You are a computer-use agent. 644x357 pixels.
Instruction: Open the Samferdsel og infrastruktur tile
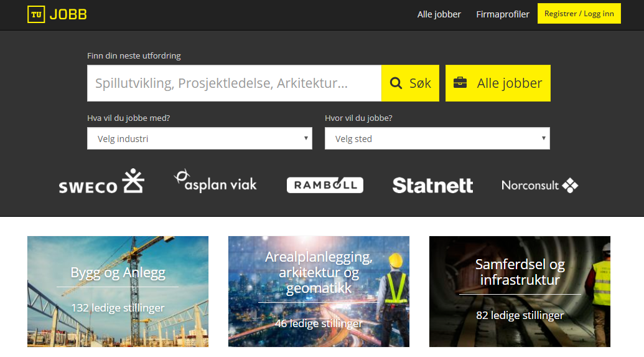520,291
